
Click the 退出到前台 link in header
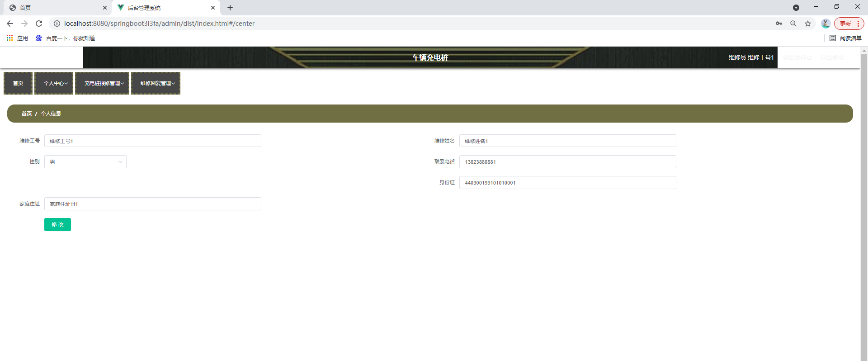(797, 57)
